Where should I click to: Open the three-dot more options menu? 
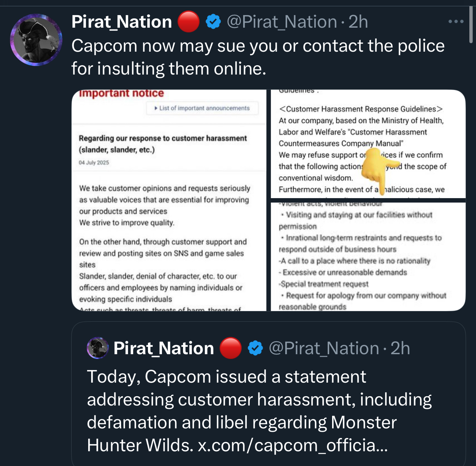[x=456, y=22]
